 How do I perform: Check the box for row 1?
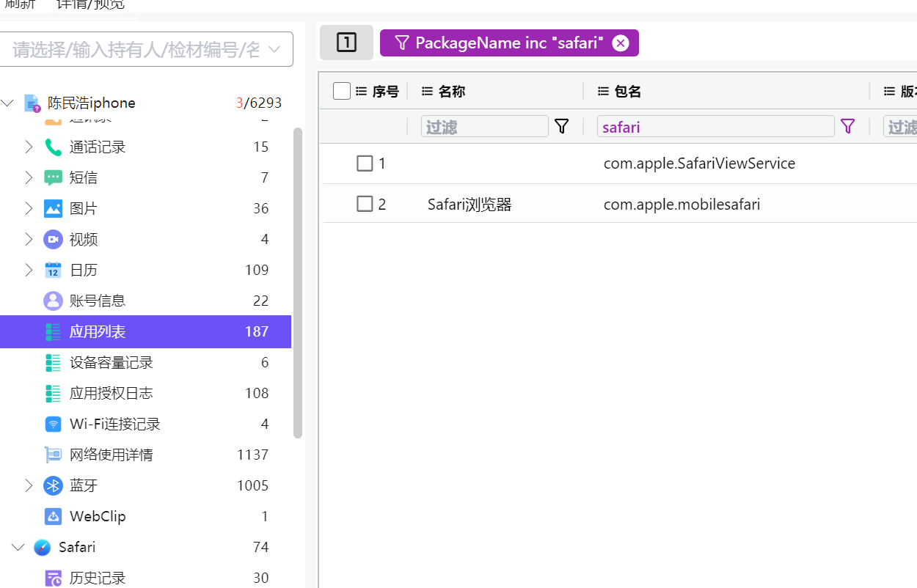pos(365,163)
